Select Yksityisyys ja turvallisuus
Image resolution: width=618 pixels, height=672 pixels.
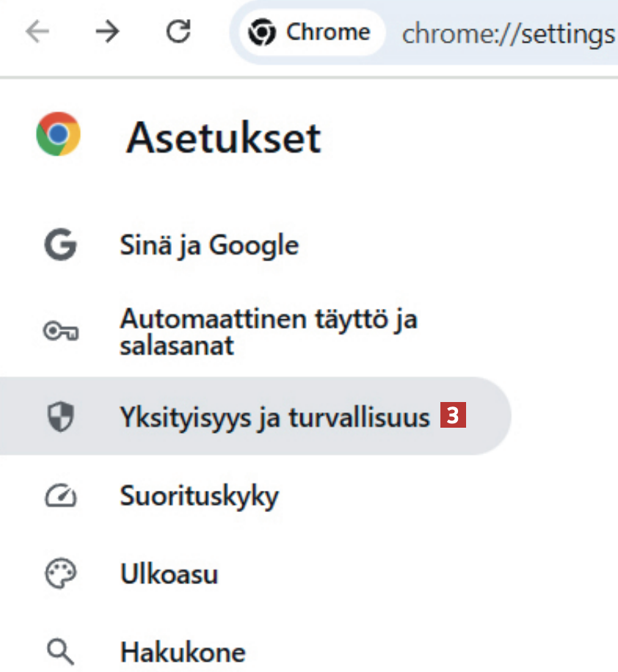[275, 417]
